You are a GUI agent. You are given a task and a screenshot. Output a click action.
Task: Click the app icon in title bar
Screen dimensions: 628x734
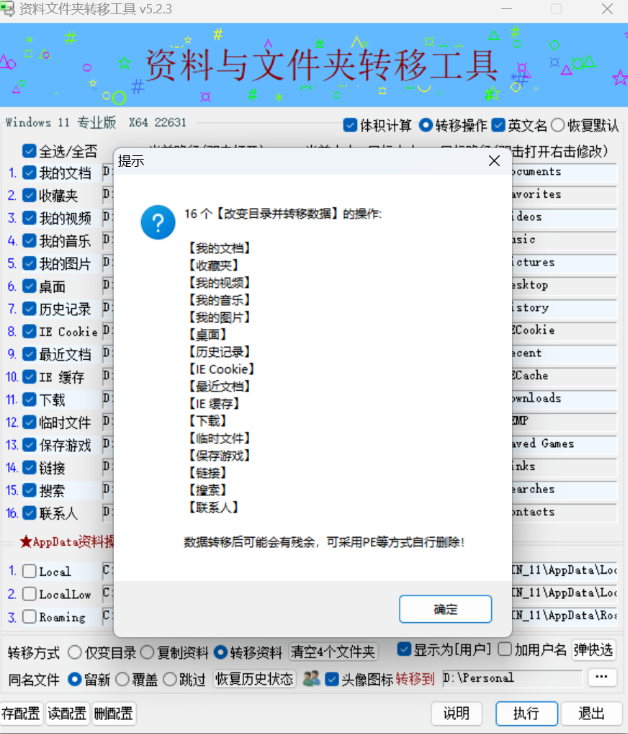click(x=10, y=9)
